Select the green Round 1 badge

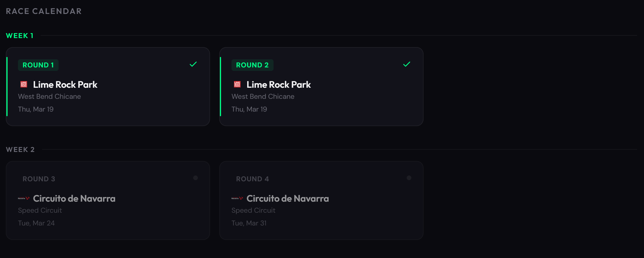click(38, 65)
